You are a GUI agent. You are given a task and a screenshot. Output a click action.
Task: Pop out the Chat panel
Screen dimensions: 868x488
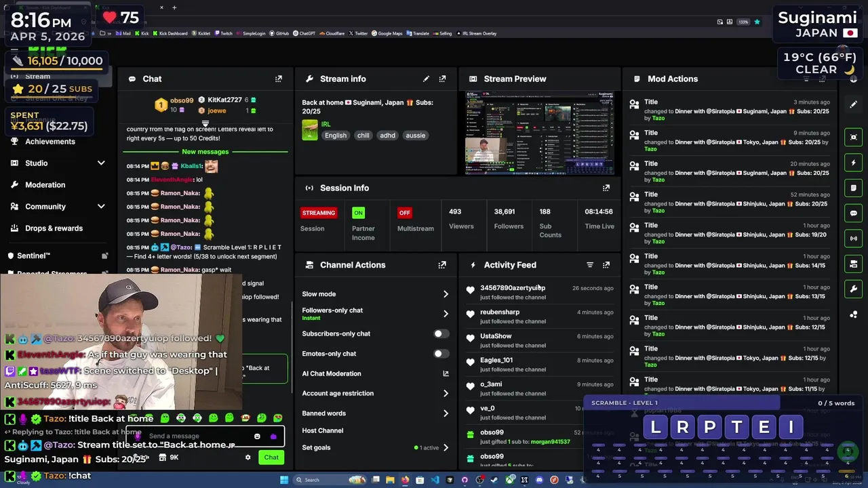278,79
